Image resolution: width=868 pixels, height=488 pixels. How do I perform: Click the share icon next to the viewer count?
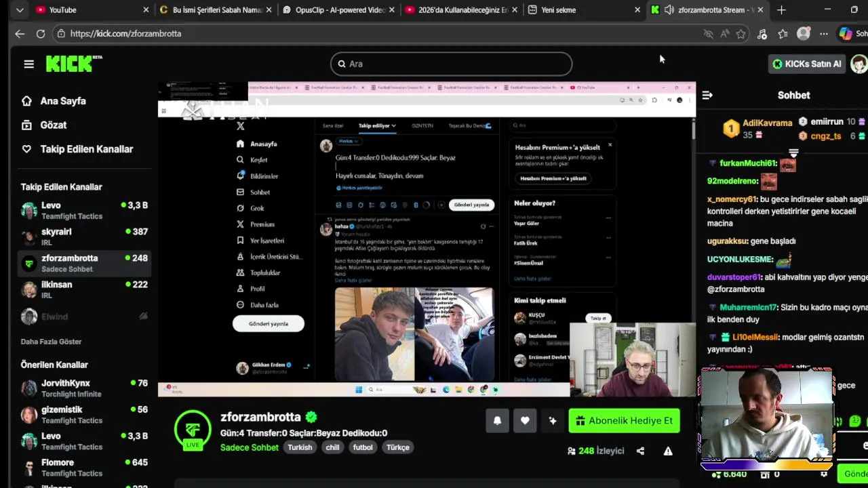coord(640,451)
